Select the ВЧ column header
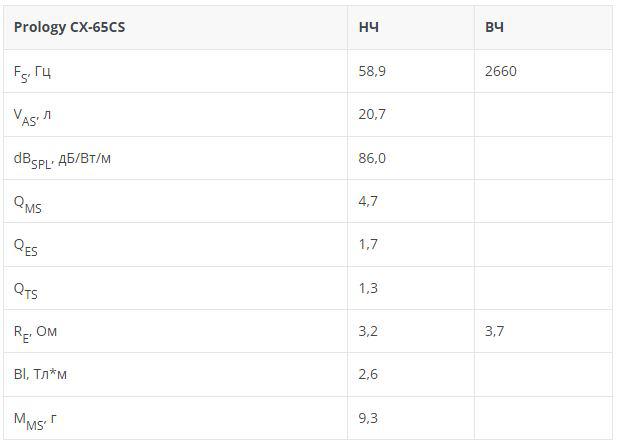Screen dimensions: 618x444 pos(495,27)
